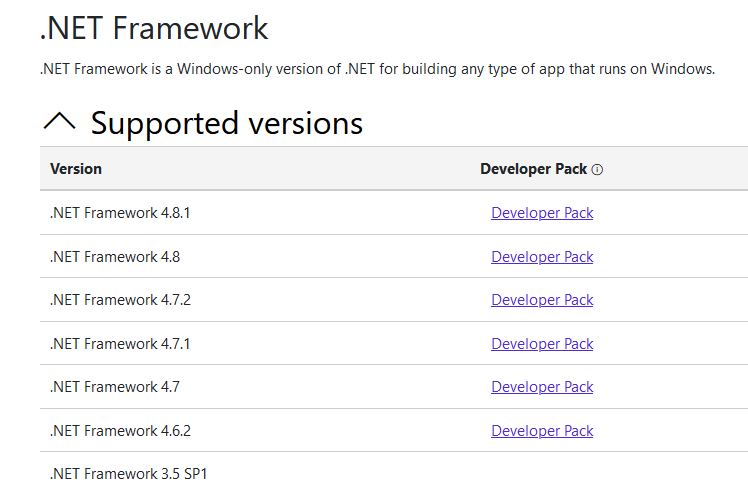Select the .NET Framework 4.8.1 version text

[120, 213]
